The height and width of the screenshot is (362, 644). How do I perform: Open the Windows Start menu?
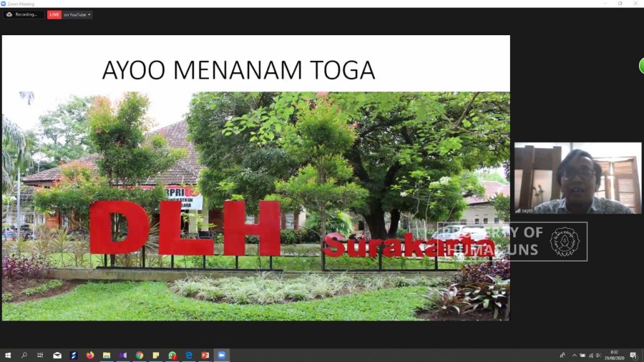pos(8,355)
